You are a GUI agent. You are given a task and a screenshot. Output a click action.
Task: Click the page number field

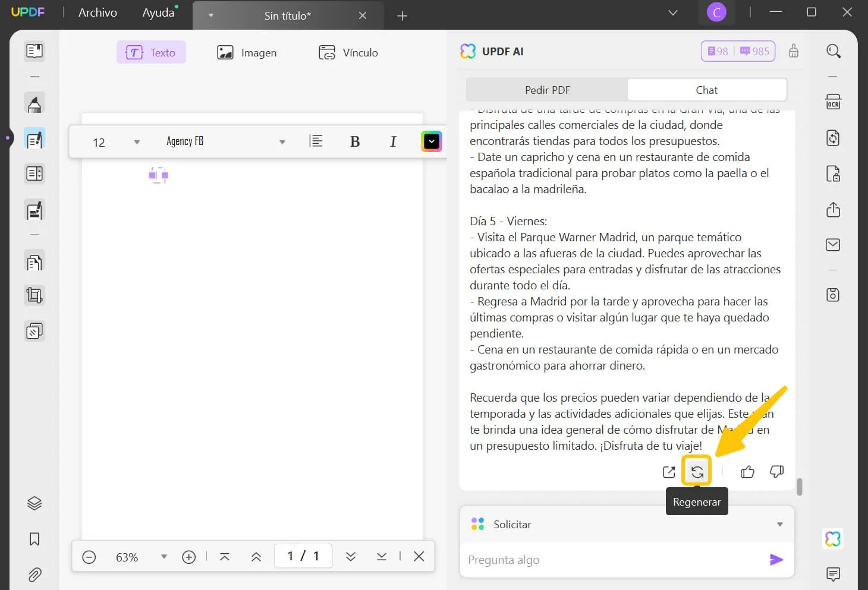[x=303, y=556]
